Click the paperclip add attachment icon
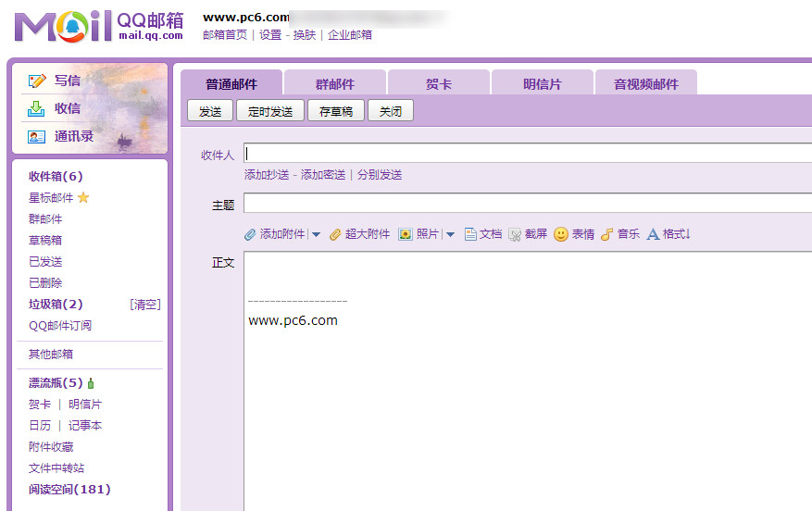 point(250,234)
